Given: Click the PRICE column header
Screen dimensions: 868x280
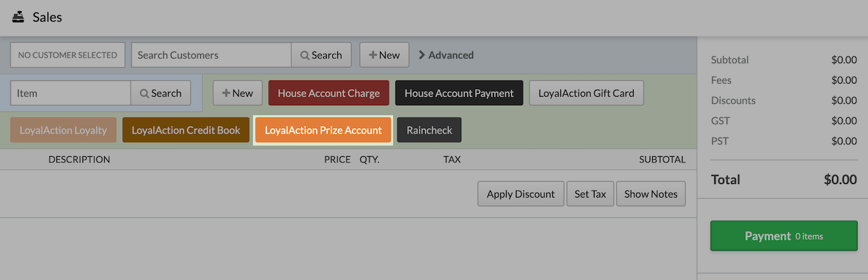Looking at the screenshot, I should point(337,159).
